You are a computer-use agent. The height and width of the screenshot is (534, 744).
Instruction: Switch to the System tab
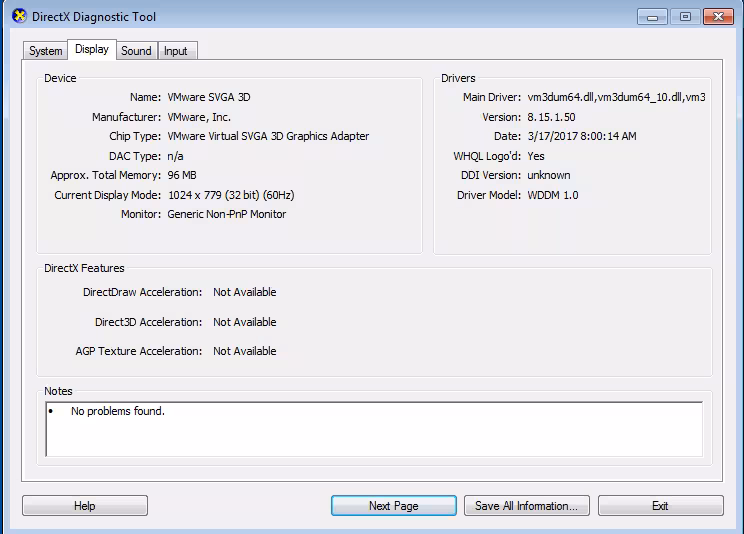click(46, 51)
